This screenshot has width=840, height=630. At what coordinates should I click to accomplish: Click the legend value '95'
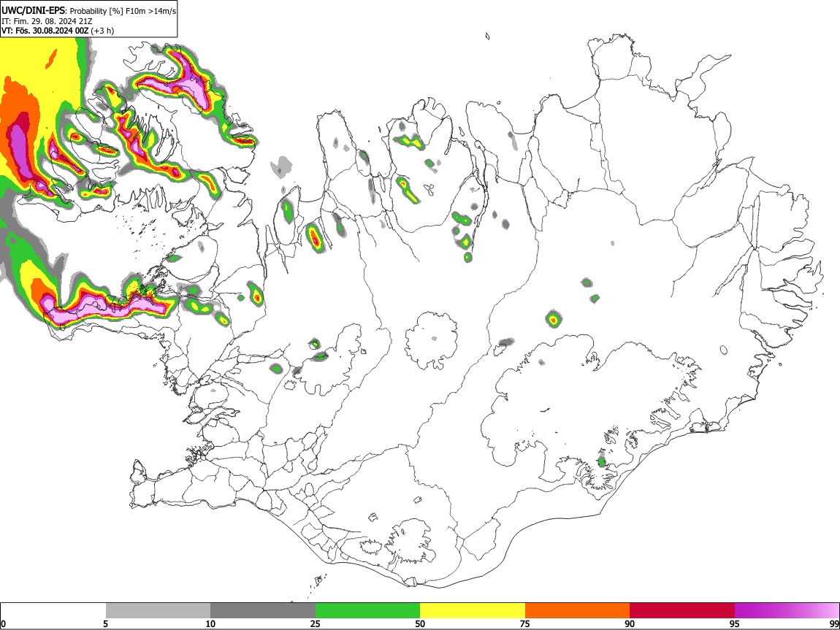coord(735,624)
